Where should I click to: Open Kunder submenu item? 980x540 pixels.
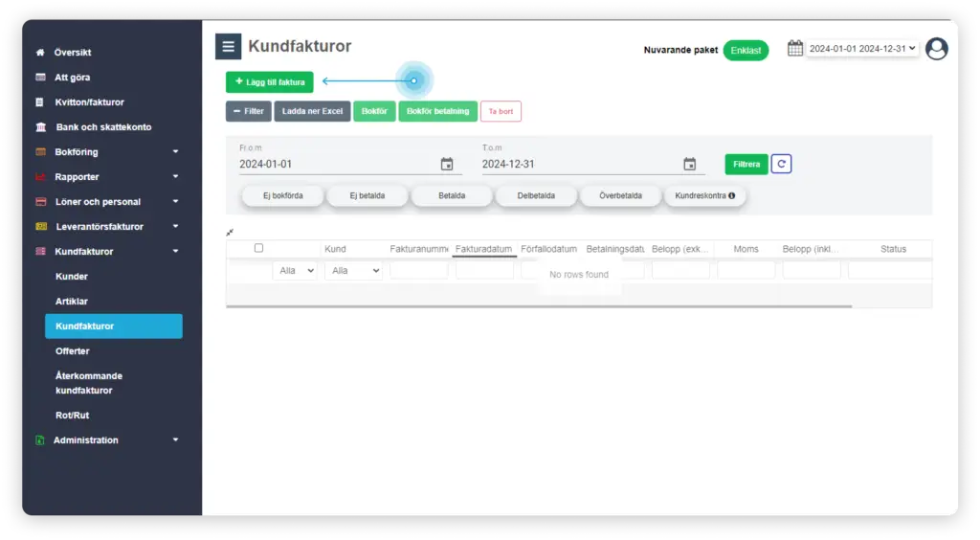[71, 277]
